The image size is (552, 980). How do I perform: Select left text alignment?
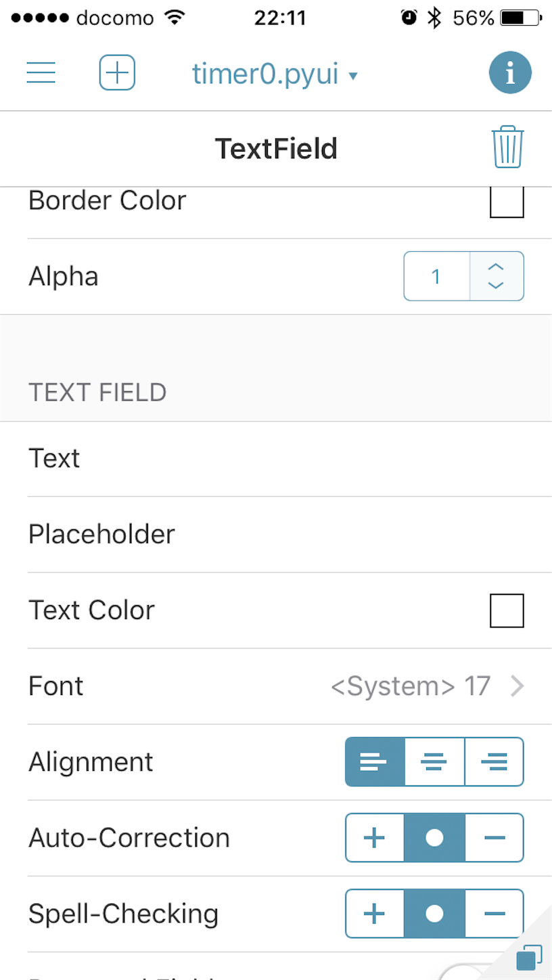click(x=375, y=762)
